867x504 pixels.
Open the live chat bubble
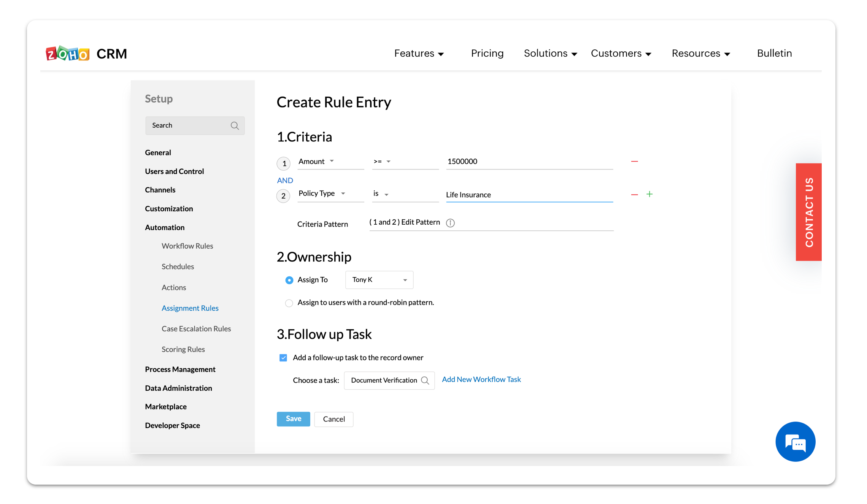coord(795,442)
